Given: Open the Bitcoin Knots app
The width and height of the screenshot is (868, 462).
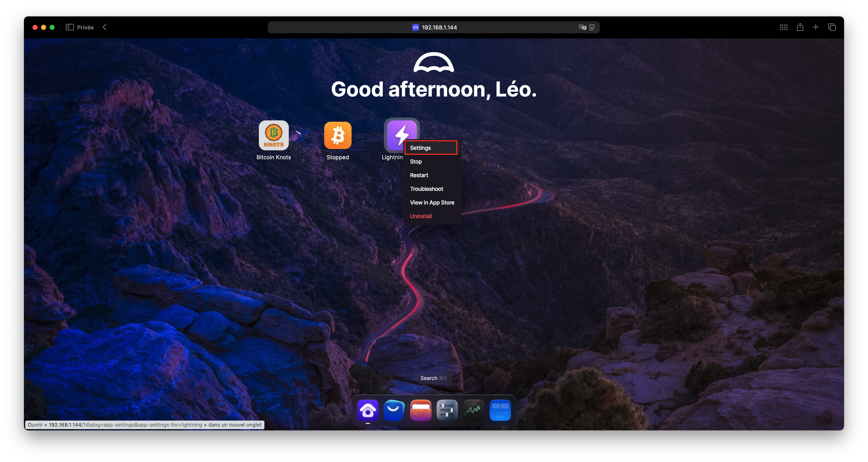Looking at the screenshot, I should point(274,135).
